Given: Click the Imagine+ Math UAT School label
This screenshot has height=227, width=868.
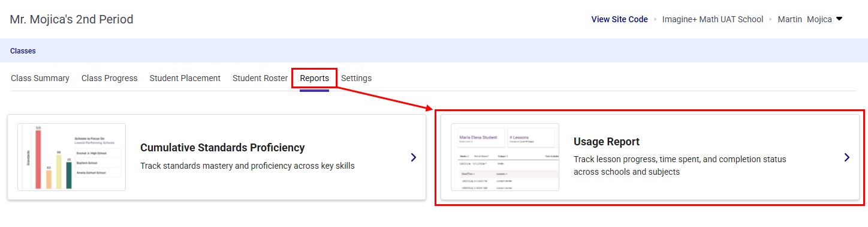Looking at the screenshot, I should [713, 19].
